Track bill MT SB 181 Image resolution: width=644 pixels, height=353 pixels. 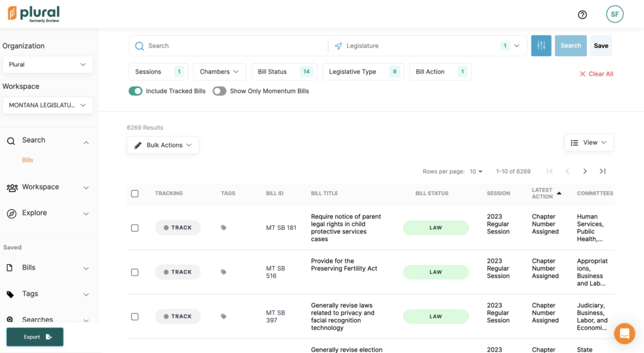pyautogui.click(x=178, y=228)
